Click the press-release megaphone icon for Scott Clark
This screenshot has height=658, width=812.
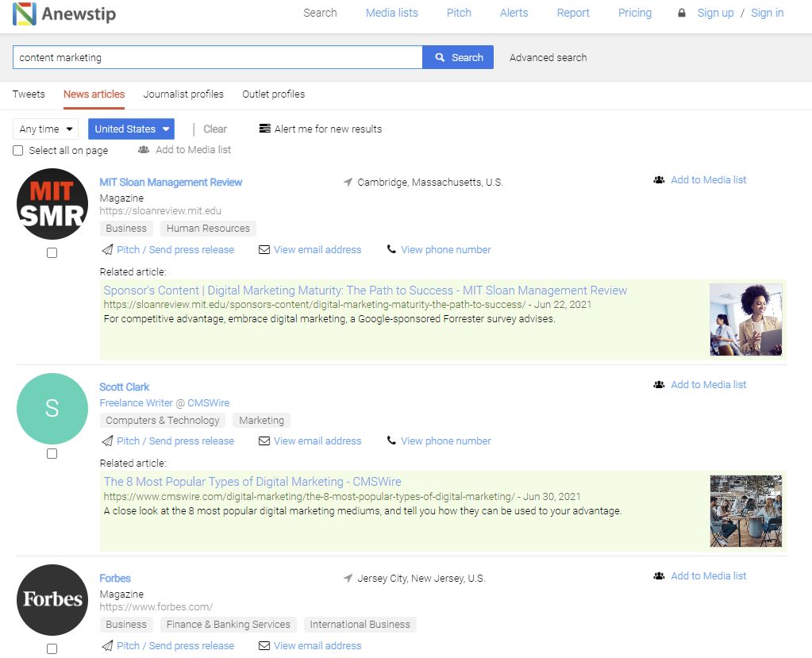[x=106, y=441]
